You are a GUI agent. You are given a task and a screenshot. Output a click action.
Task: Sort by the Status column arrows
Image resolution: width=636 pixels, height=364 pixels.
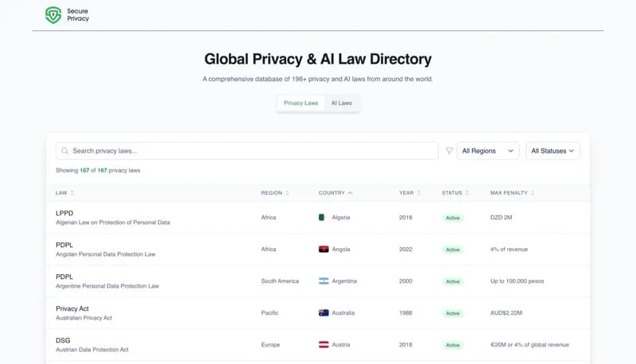(x=467, y=193)
